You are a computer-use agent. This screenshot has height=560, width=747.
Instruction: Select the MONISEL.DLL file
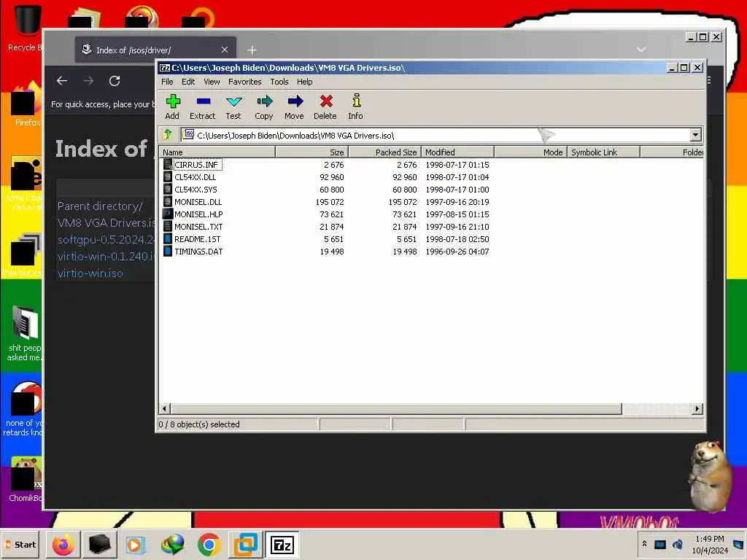198,202
